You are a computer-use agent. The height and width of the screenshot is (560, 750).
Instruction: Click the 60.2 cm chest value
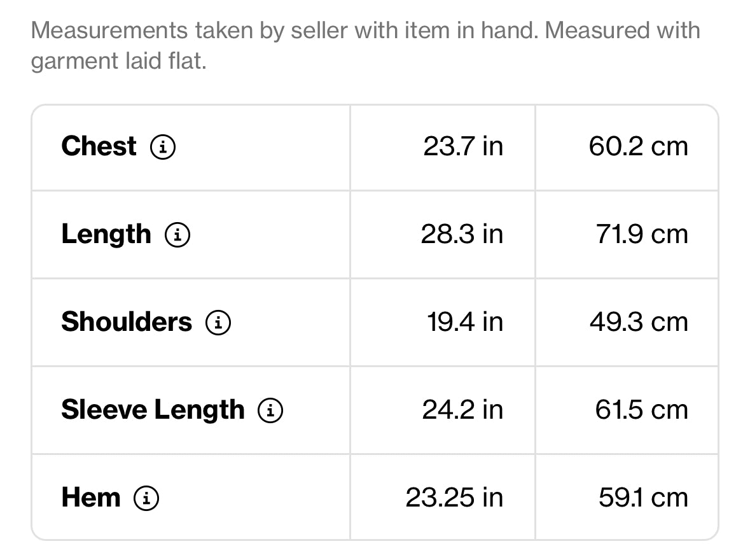click(x=639, y=146)
